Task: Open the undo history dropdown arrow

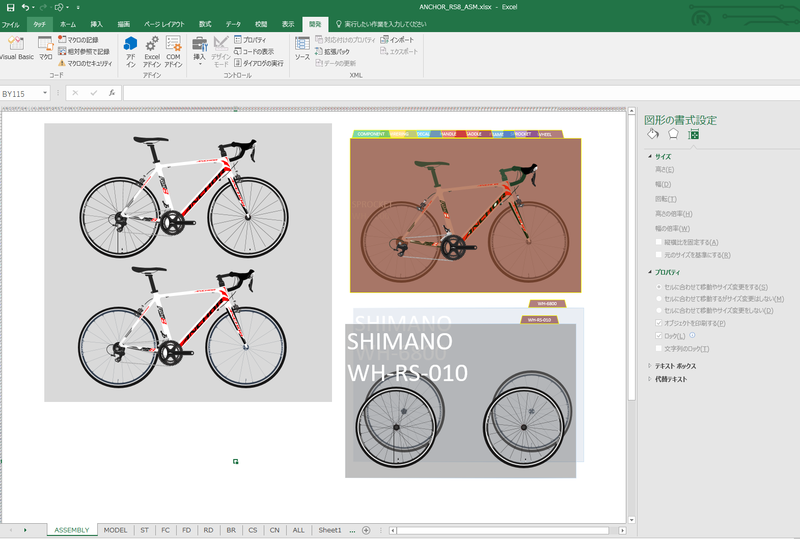Action: (x=33, y=7)
